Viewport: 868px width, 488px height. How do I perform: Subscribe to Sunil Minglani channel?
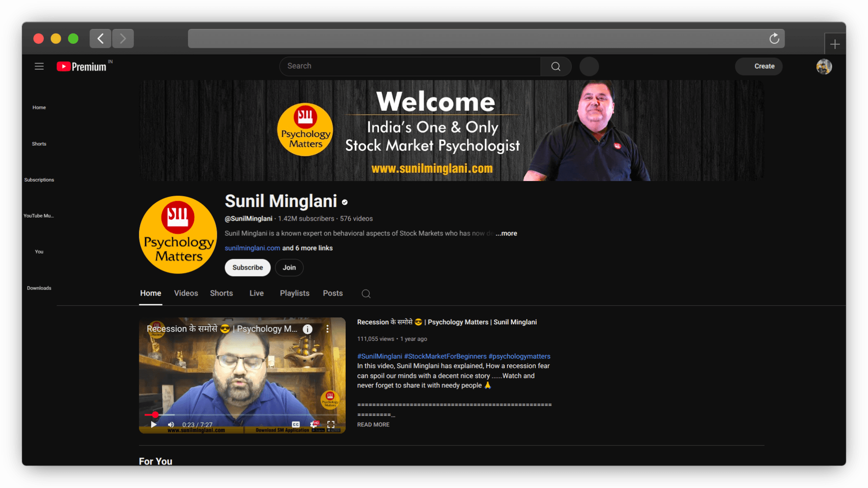[x=248, y=268]
